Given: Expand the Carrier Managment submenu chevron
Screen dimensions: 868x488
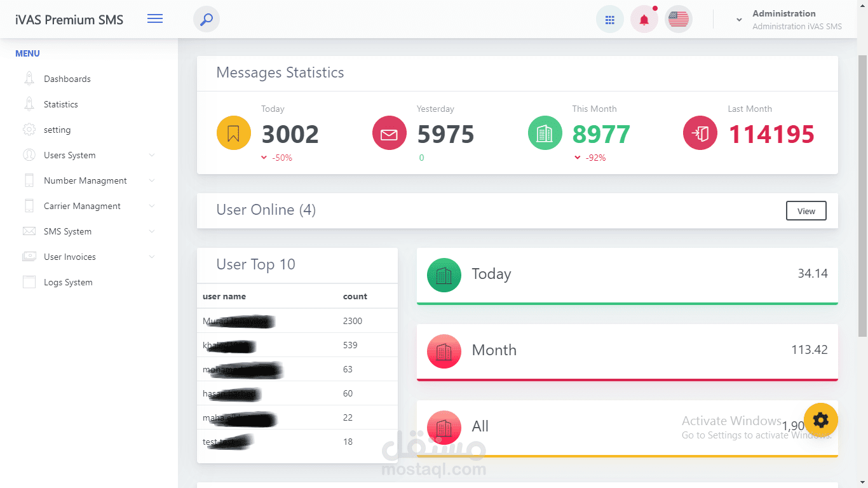Looking at the screenshot, I should [152, 206].
